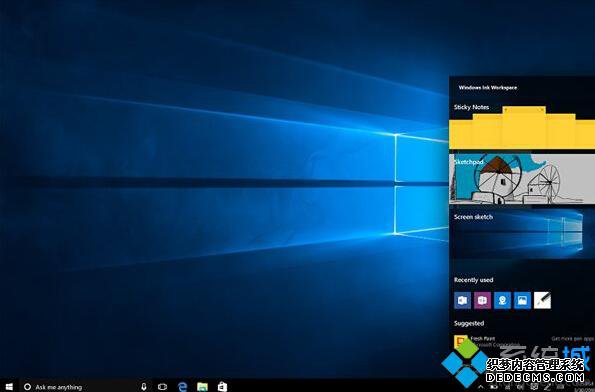Click the Windows Ink Workspace header
The height and width of the screenshot is (392, 595).
coord(488,88)
